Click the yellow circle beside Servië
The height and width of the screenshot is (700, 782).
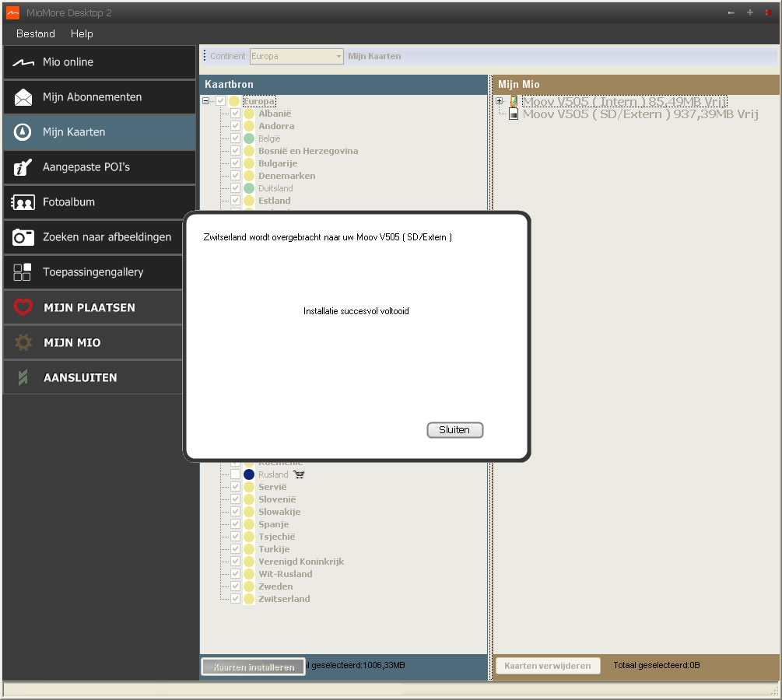[249, 487]
